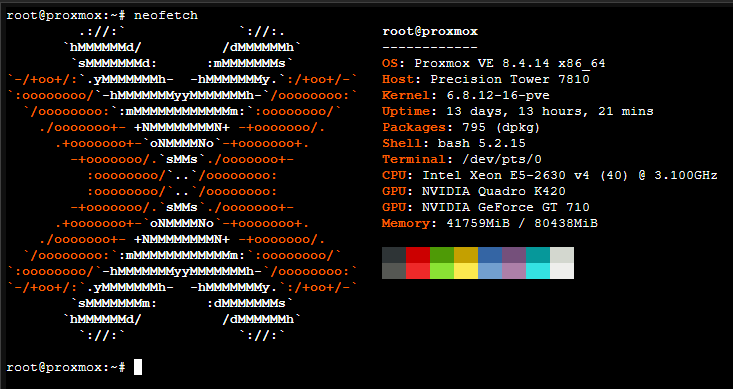Click the Uptime line 13 days, 13 hours
Viewport: 733px width, 389px height.
[x=517, y=111]
